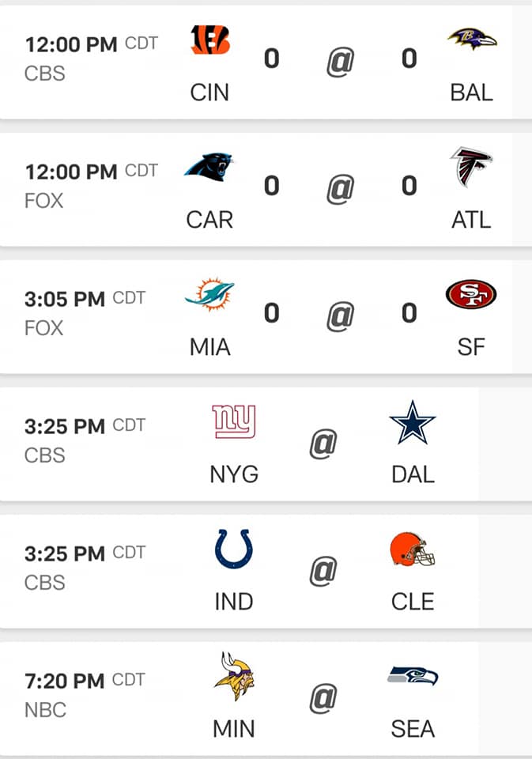
Task: Tap the Minnesota Vikings logo
Action: coord(234,677)
